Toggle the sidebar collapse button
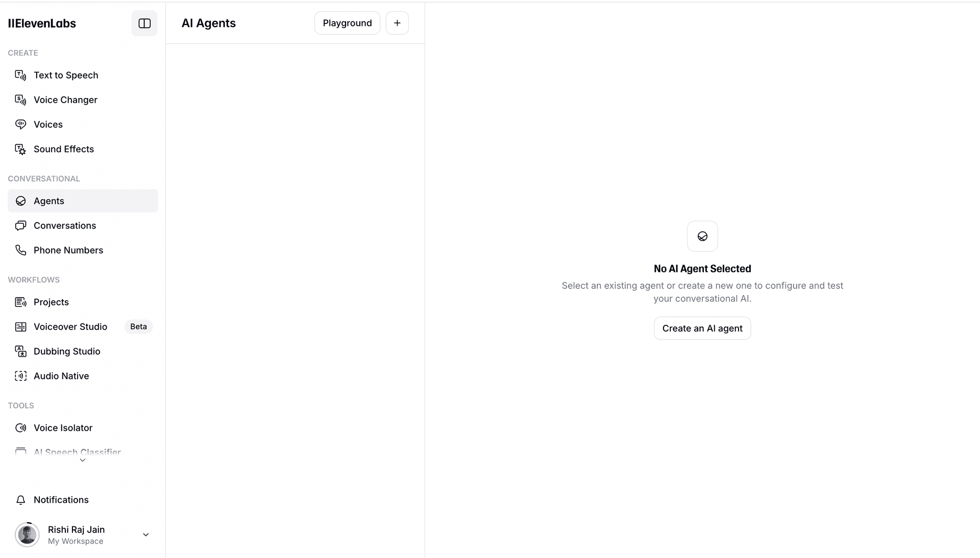Image resolution: width=980 pixels, height=558 pixels. (x=144, y=23)
